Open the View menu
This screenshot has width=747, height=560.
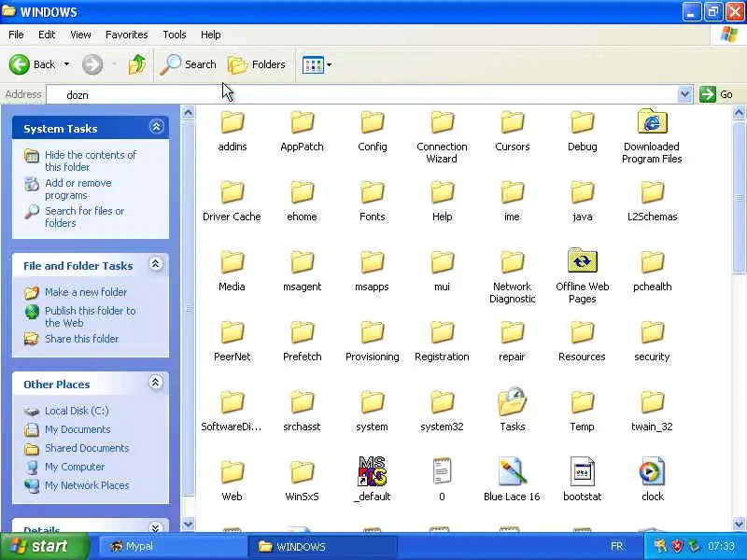[80, 35]
